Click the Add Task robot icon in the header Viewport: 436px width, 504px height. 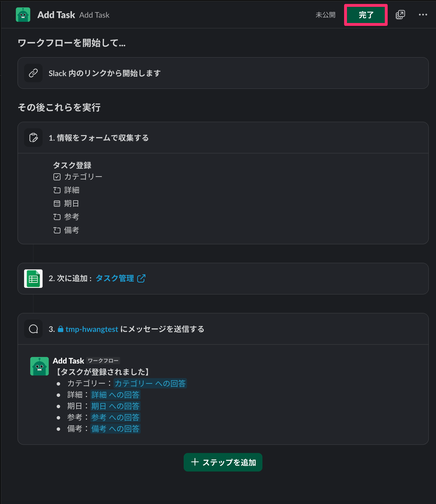[x=23, y=15]
